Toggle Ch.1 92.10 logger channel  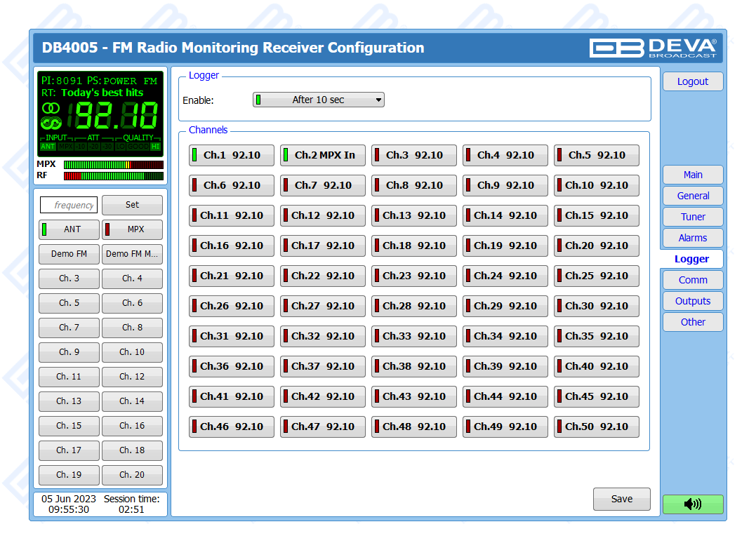point(231,155)
